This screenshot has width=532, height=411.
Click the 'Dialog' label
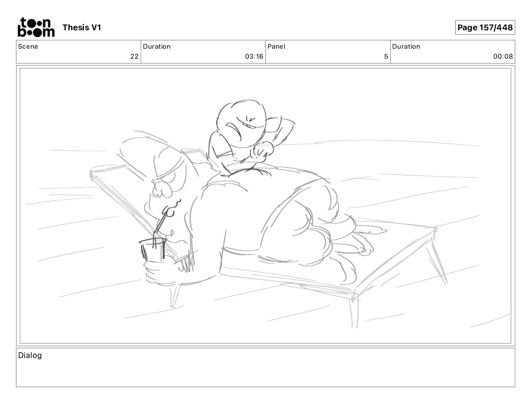pyautogui.click(x=30, y=355)
